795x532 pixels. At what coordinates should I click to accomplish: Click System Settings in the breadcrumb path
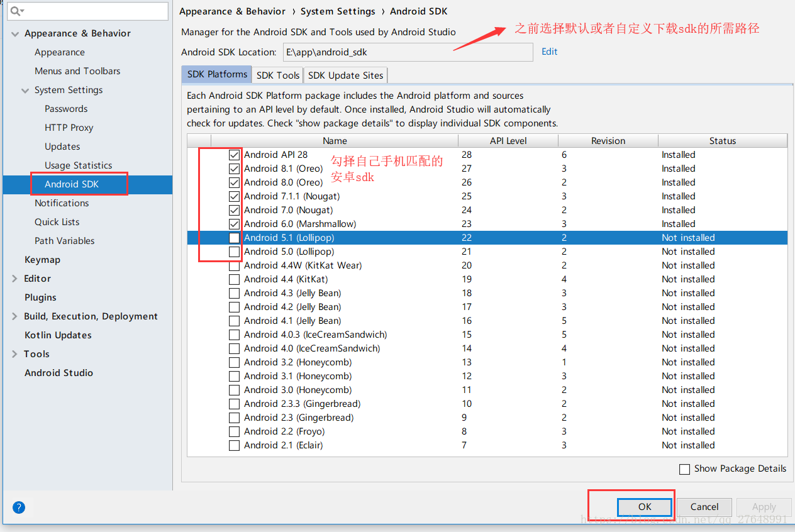click(x=338, y=11)
